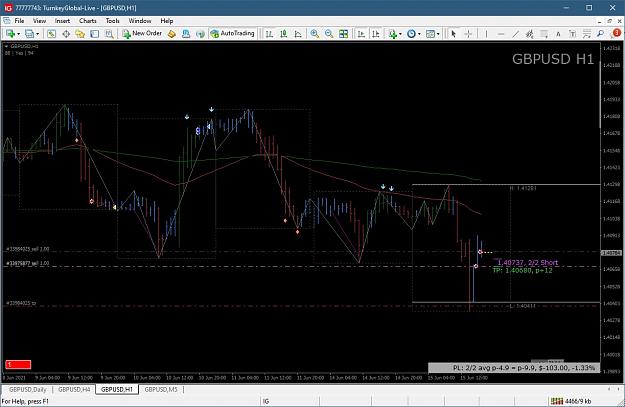The height and width of the screenshot is (407, 625).
Task: Expand the Profiles dropdown arrow
Action: click(x=37, y=34)
